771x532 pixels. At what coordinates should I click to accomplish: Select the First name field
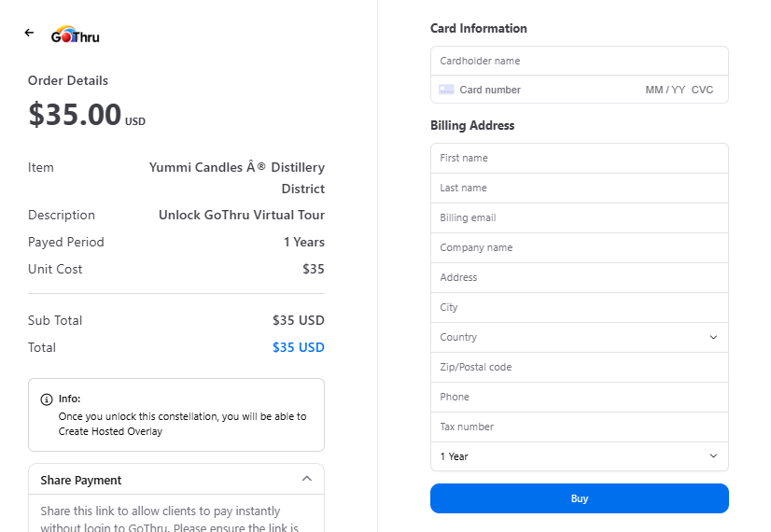579,158
